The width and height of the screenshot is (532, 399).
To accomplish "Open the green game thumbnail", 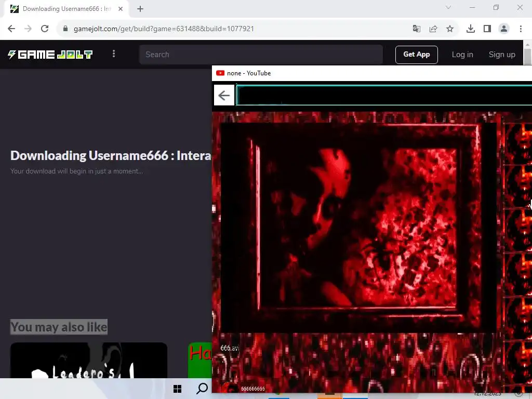I will click(200, 361).
